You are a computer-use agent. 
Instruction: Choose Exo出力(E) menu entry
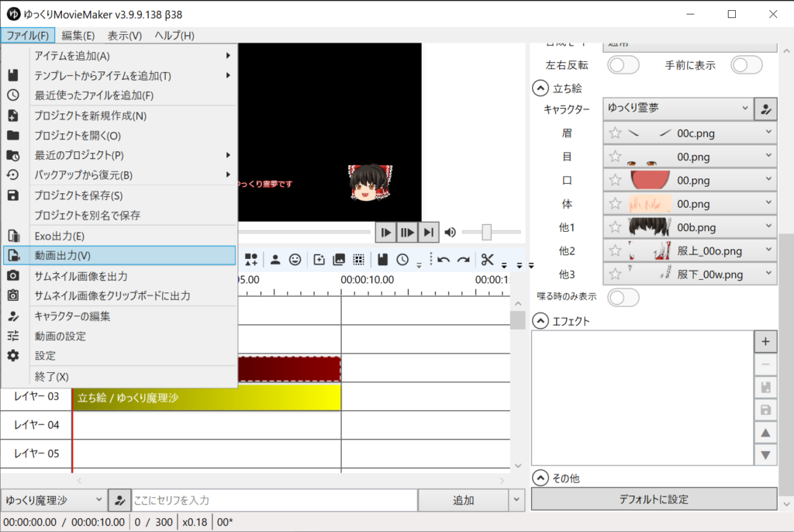(119, 236)
